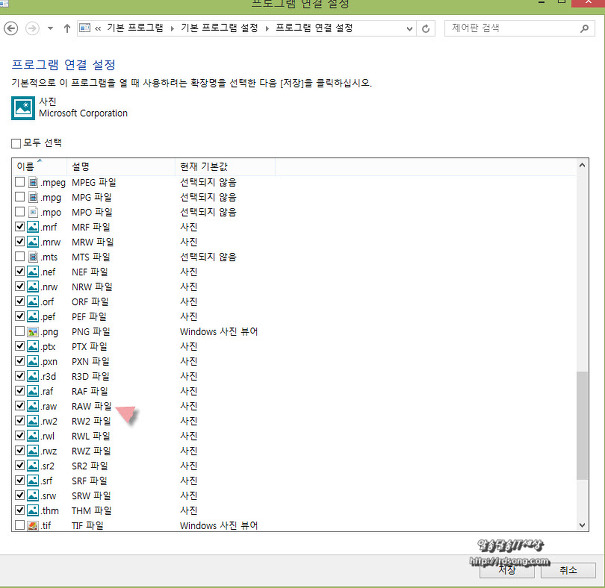Click the up-one-level arrow icon
Viewport: 605px width, 588px height.
point(66,28)
